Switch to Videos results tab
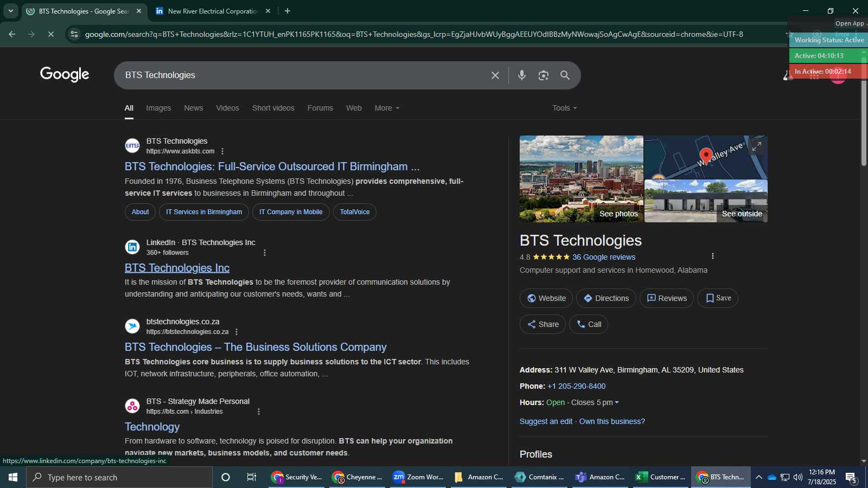The height and width of the screenshot is (488, 868). click(x=227, y=108)
